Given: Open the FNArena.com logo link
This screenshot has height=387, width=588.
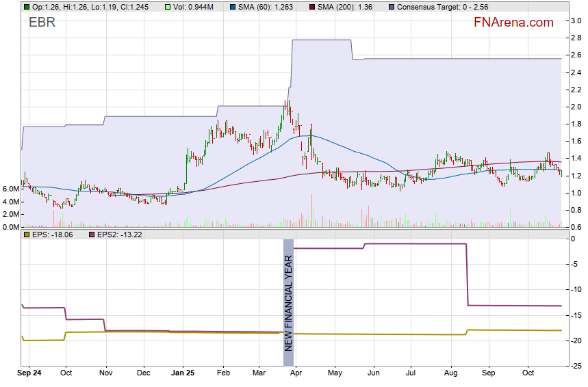Looking at the screenshot, I should [x=513, y=23].
